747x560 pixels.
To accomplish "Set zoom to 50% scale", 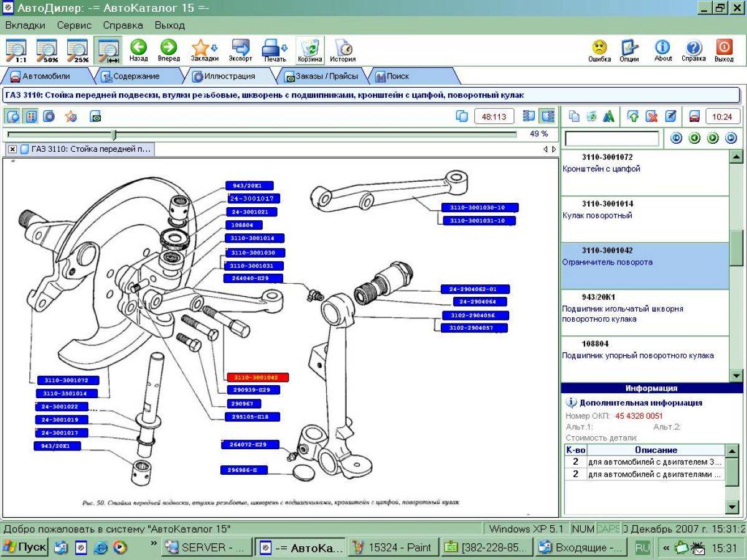I will 47,50.
